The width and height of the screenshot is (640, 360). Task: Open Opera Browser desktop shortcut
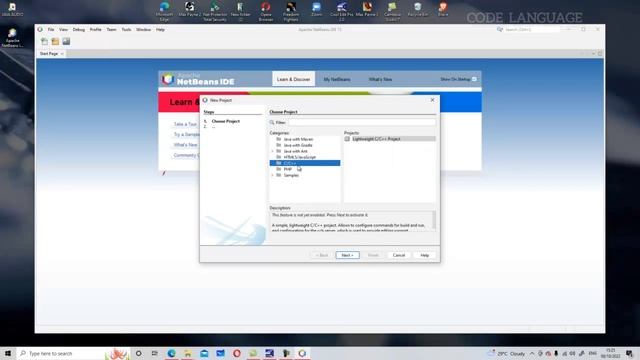click(x=266, y=11)
